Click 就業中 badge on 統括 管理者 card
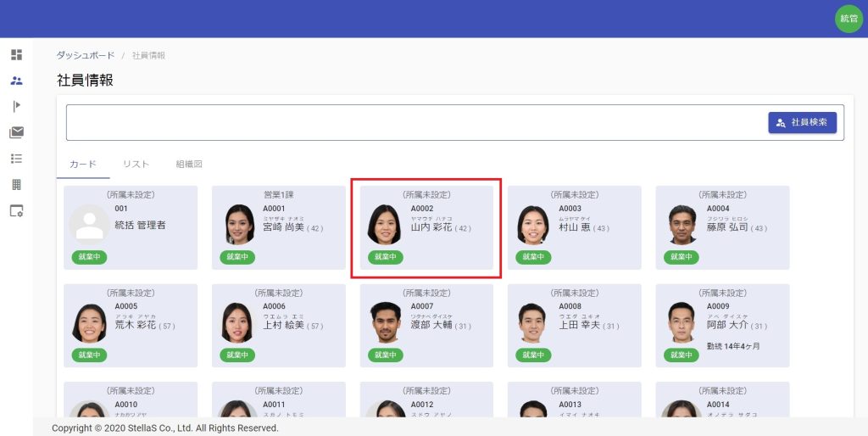Screen dimensions: 868x436 pos(89,257)
